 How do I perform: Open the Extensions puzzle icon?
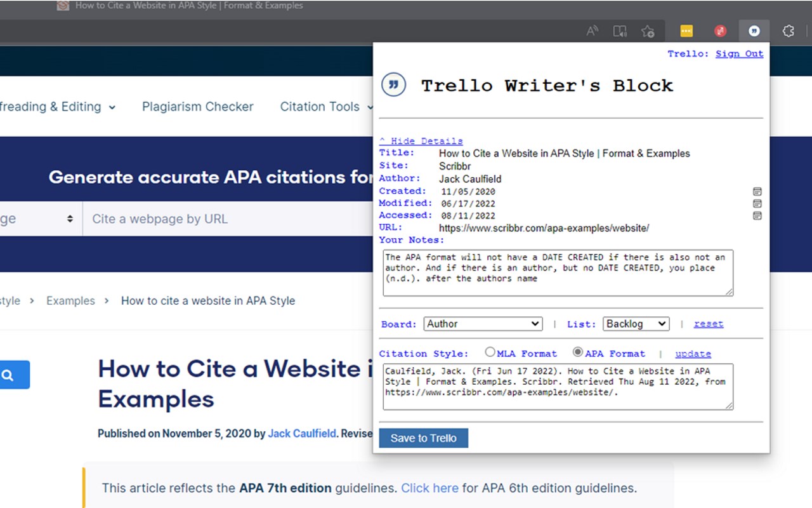coord(789,31)
